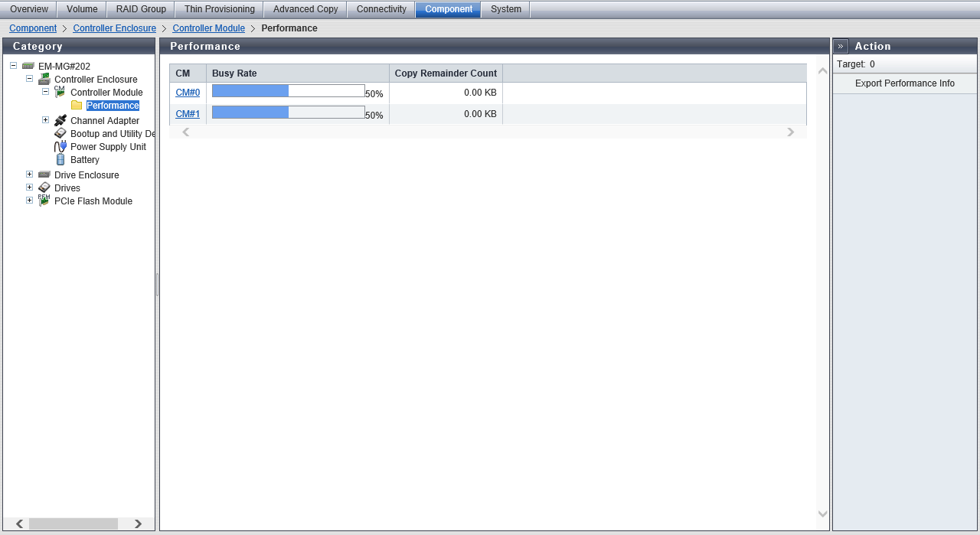
Task: Collapse the Action panel with double-arrow button
Action: click(841, 47)
